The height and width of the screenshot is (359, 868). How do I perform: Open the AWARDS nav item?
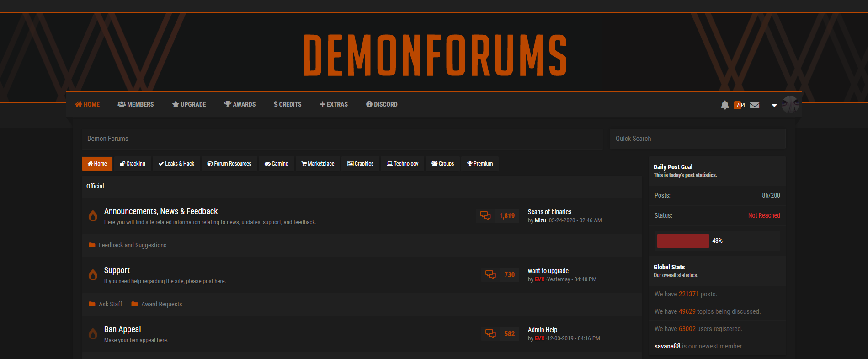point(240,104)
